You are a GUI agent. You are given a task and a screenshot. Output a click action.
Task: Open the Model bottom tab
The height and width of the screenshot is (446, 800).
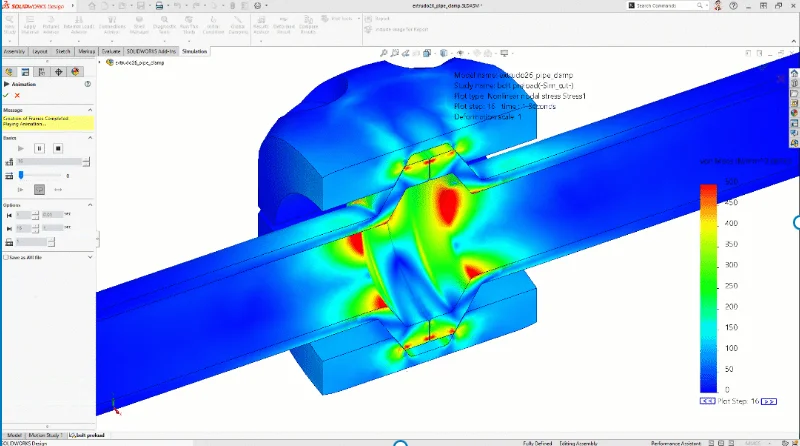(x=14, y=435)
